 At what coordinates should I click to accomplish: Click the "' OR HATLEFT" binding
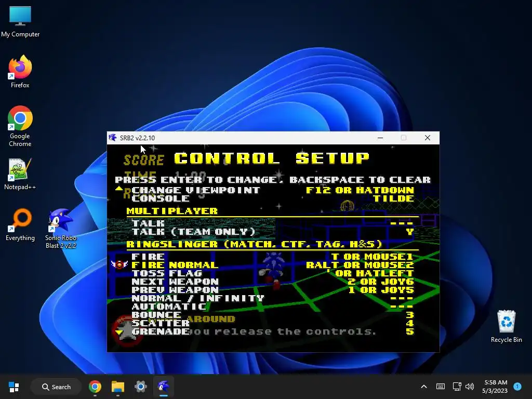click(x=370, y=273)
